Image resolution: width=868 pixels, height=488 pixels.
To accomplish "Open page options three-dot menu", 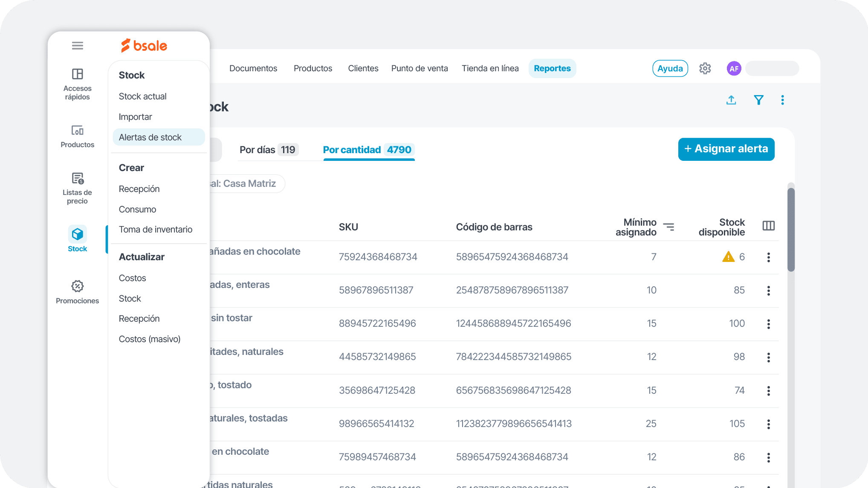I will (x=782, y=100).
